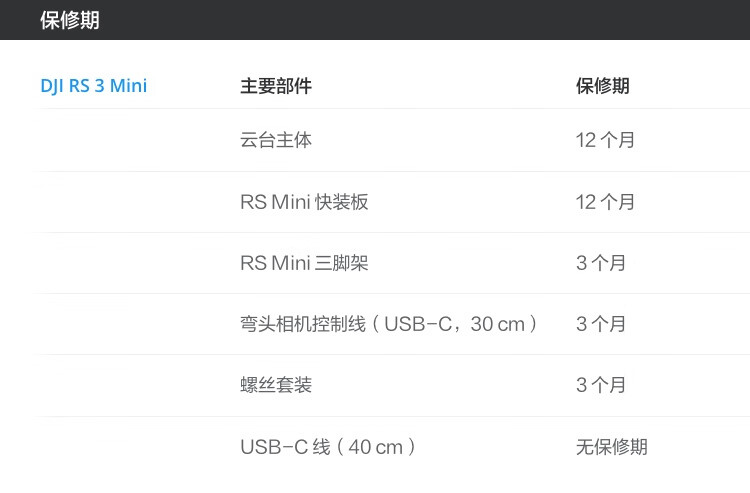This screenshot has height=493, width=750.
Task: Select the RS Mini 三脚架 entry
Action: pyautogui.click(x=304, y=263)
